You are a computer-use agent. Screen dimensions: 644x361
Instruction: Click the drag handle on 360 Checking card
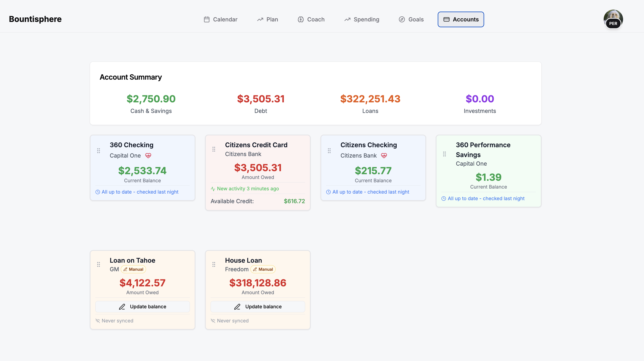(99, 151)
